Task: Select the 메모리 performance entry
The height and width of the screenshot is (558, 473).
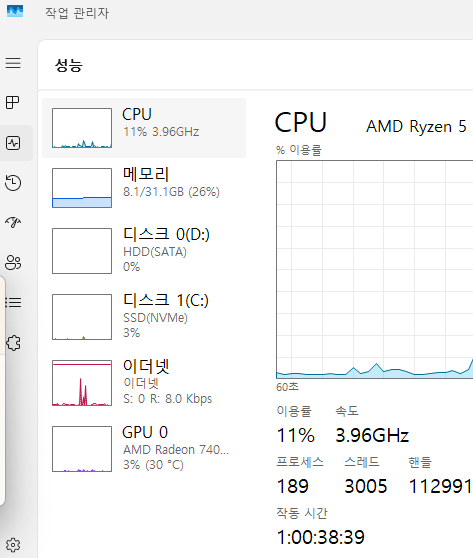Action: (144, 188)
